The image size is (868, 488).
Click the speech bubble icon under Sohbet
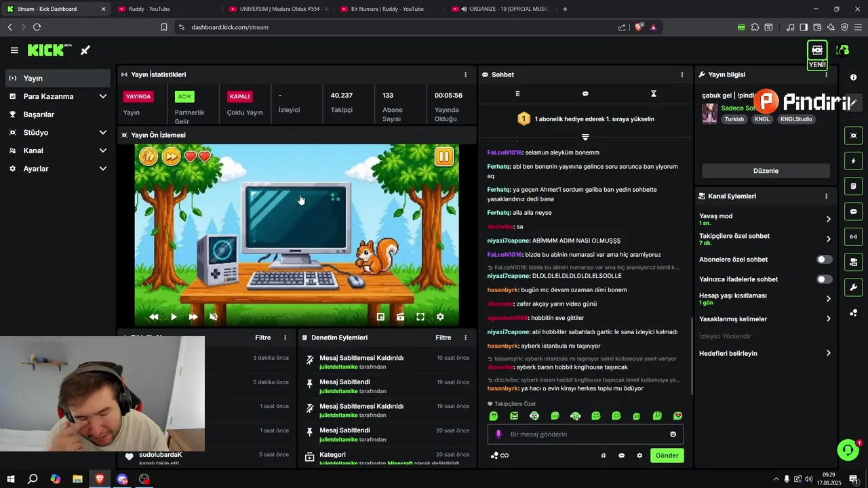coord(585,94)
